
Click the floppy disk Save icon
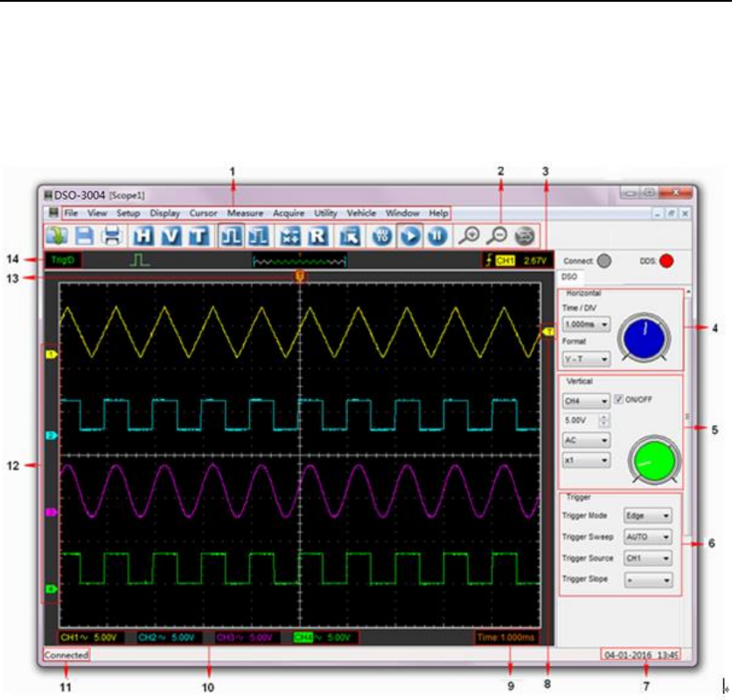(x=85, y=236)
